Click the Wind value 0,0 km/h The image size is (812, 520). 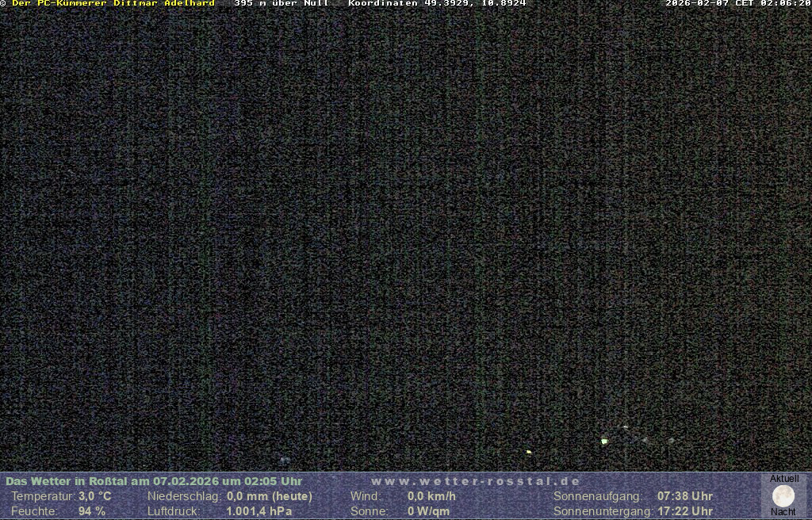431,496
